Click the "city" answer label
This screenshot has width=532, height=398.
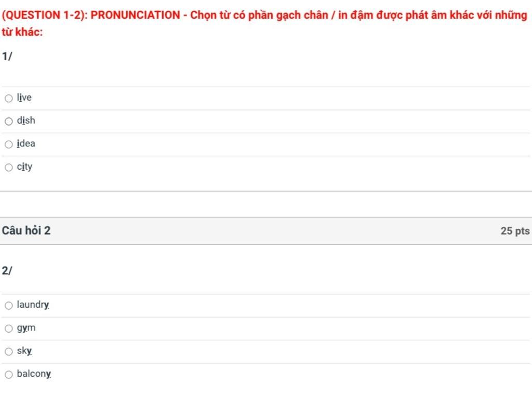(24, 167)
